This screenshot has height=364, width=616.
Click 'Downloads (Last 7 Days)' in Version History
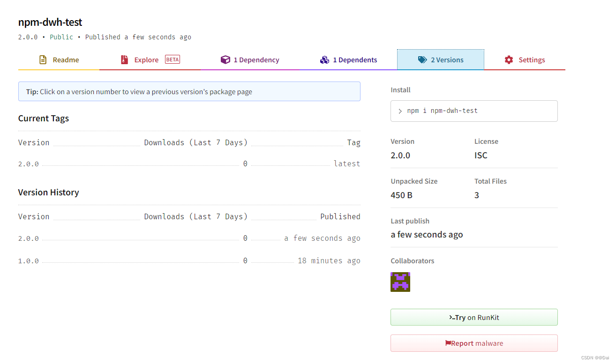195,216
